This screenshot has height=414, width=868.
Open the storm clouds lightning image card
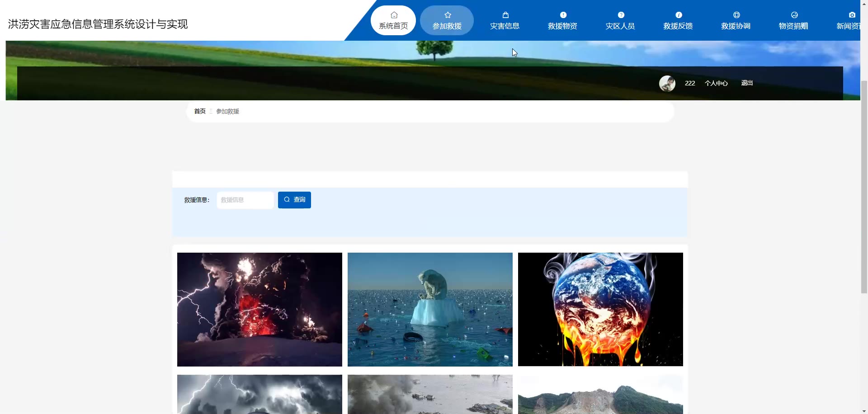click(x=259, y=394)
